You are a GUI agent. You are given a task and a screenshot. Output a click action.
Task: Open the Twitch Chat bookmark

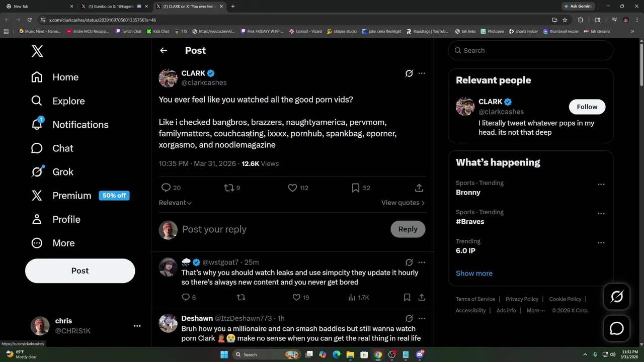(128, 31)
